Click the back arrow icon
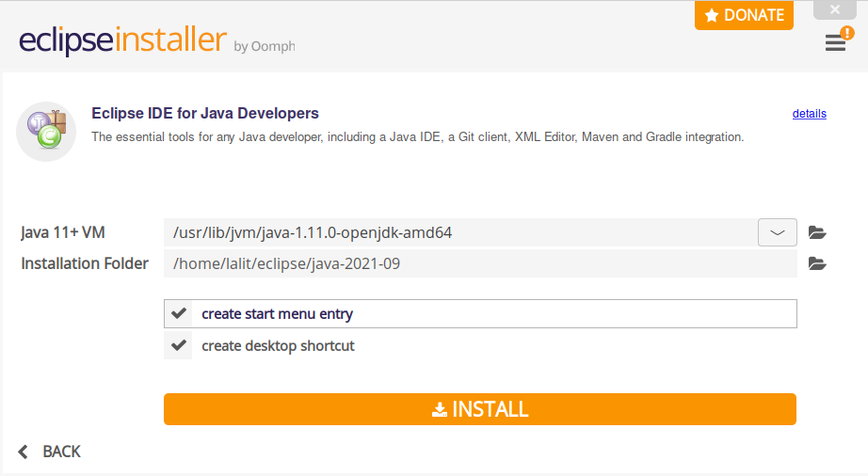 pos(23,452)
